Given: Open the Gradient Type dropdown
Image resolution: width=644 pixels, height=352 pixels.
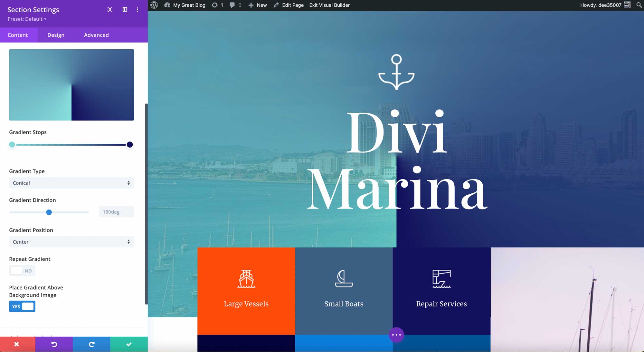Looking at the screenshot, I should pos(71,183).
